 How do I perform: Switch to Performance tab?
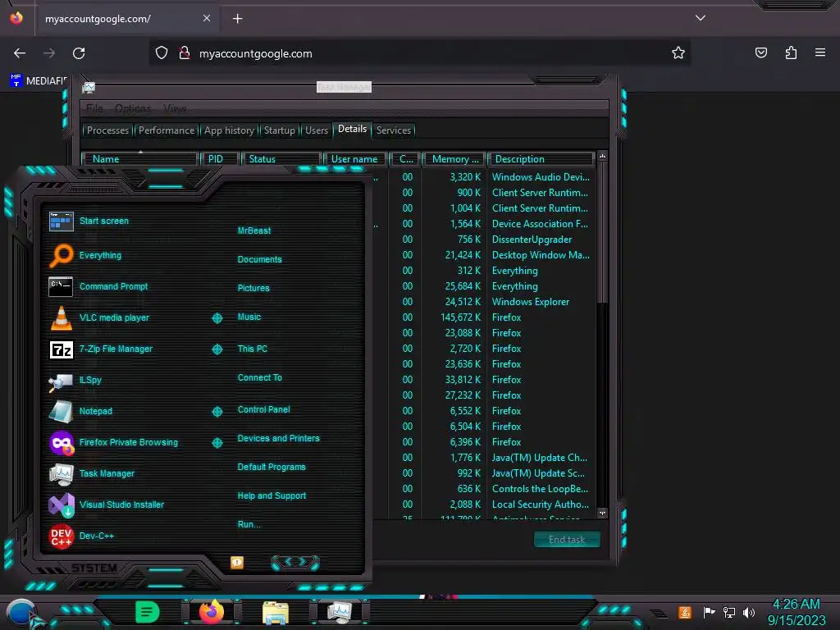pos(166,130)
